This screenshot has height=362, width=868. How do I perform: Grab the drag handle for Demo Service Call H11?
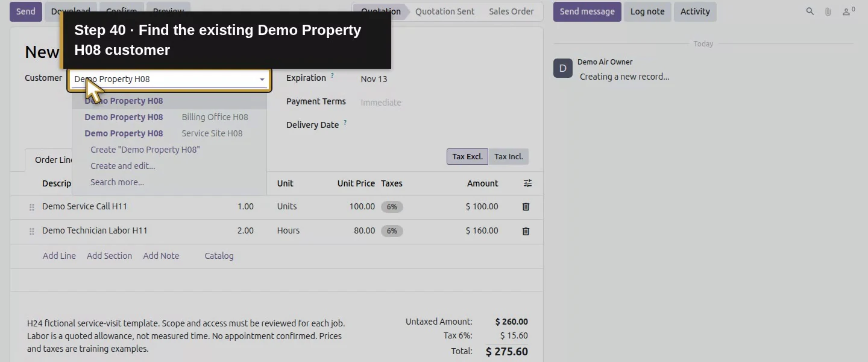click(x=32, y=207)
